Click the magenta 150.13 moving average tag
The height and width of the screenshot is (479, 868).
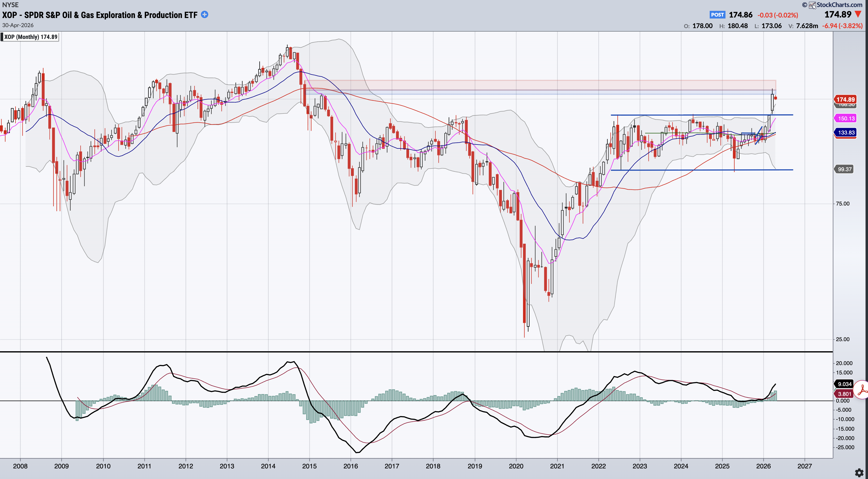click(x=846, y=118)
